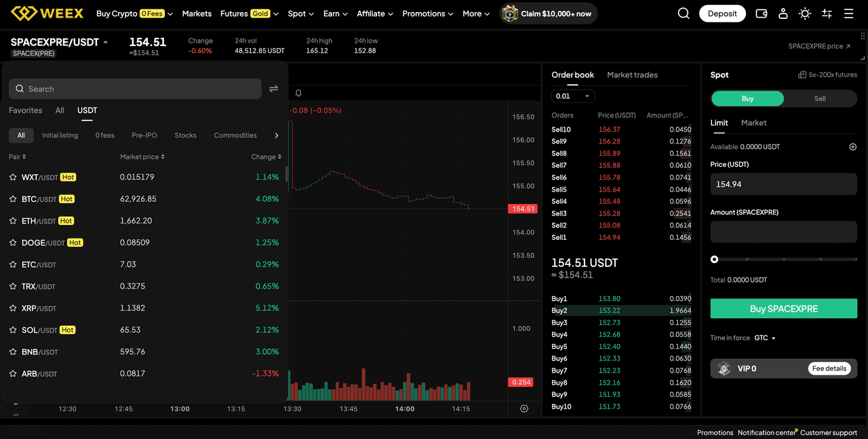Toggle light theme with sun icon
Viewport: 868px width, 439px height.
tap(805, 14)
